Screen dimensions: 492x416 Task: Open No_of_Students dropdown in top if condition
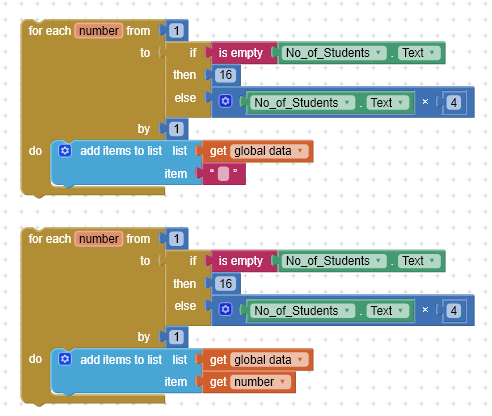(334, 53)
